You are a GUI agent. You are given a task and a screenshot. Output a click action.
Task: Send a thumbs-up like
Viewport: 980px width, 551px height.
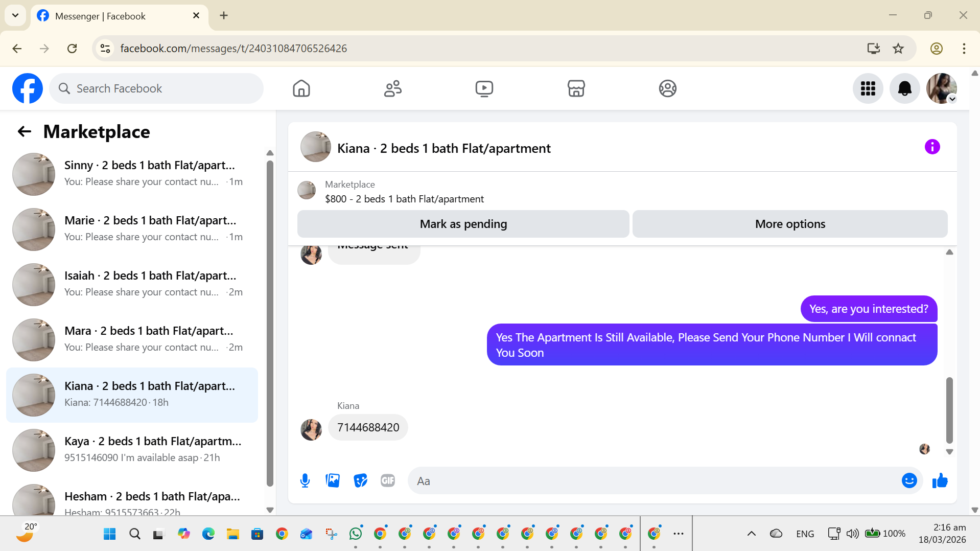click(x=940, y=480)
